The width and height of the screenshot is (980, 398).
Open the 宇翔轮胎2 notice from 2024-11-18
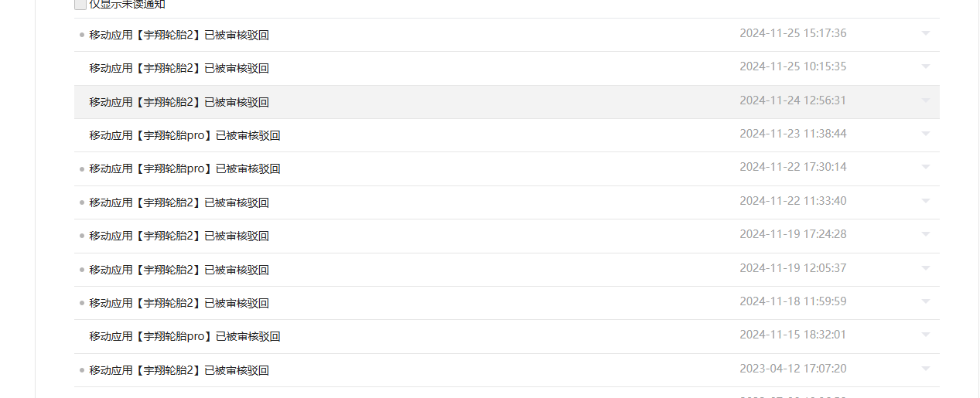pos(179,303)
